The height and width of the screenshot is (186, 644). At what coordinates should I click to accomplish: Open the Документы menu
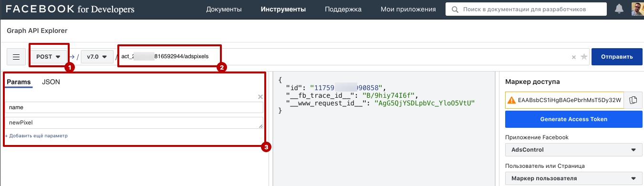(224, 9)
